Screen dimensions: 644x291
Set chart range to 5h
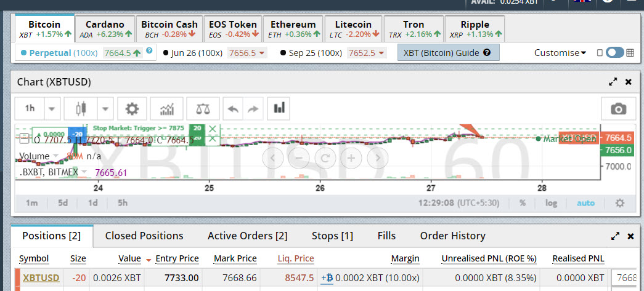click(x=123, y=203)
